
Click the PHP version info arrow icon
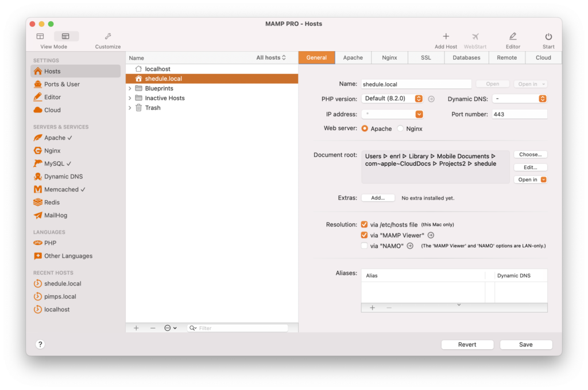(x=431, y=99)
